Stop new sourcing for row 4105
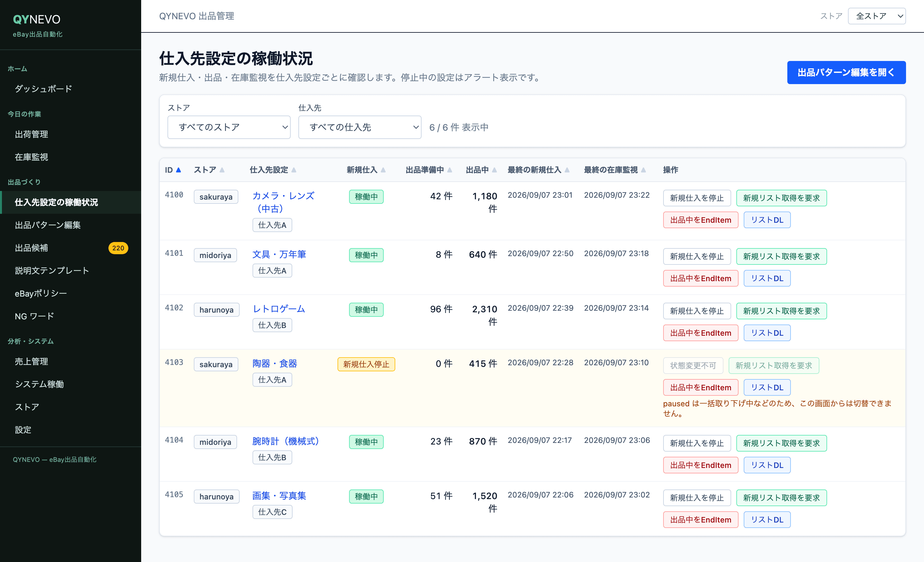Viewport: 924px width, 562px height. pos(697,498)
